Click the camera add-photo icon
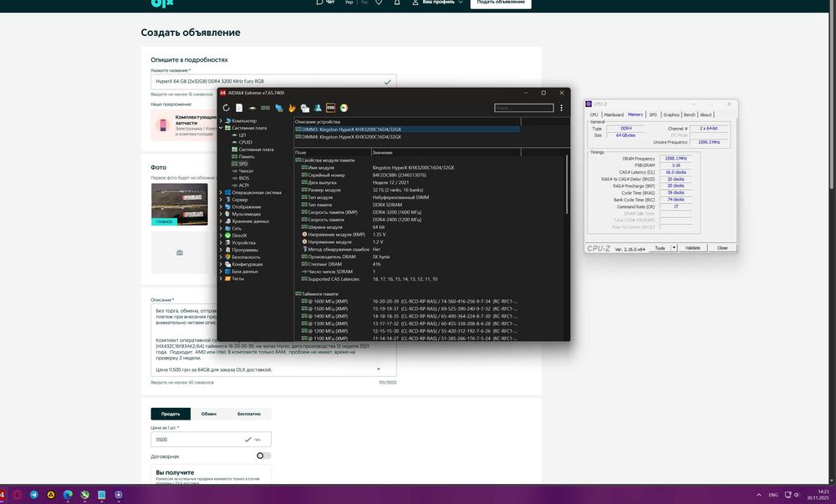836x504 pixels. pos(179,252)
